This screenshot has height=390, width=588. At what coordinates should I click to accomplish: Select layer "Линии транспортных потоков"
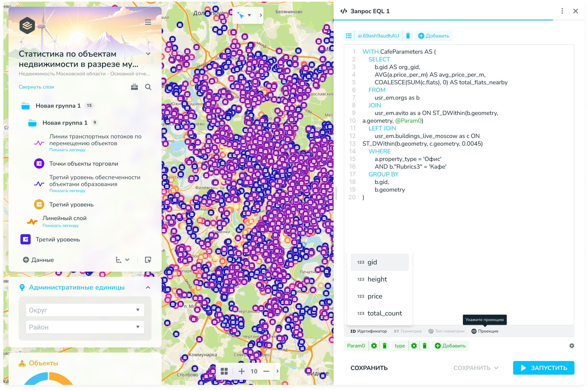[x=95, y=140]
